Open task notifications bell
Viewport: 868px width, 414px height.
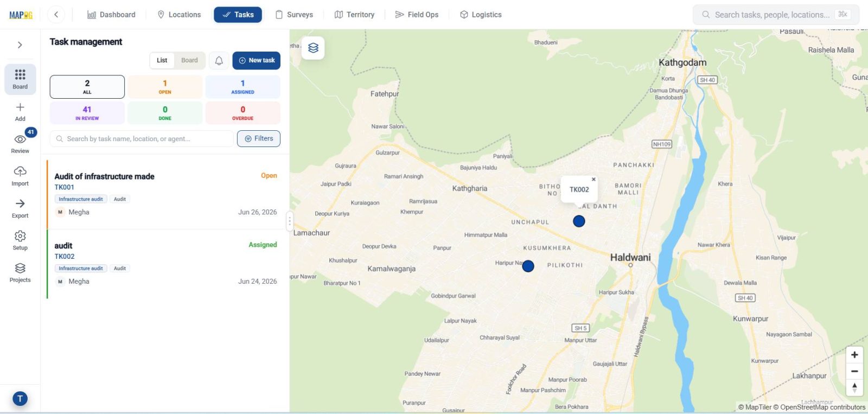pos(219,61)
